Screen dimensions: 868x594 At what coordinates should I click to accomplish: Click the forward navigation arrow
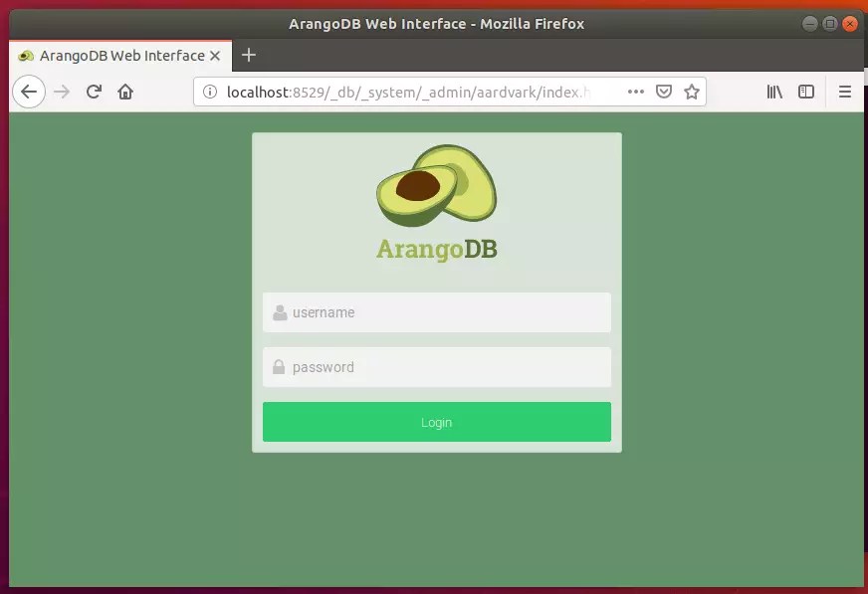click(x=61, y=91)
